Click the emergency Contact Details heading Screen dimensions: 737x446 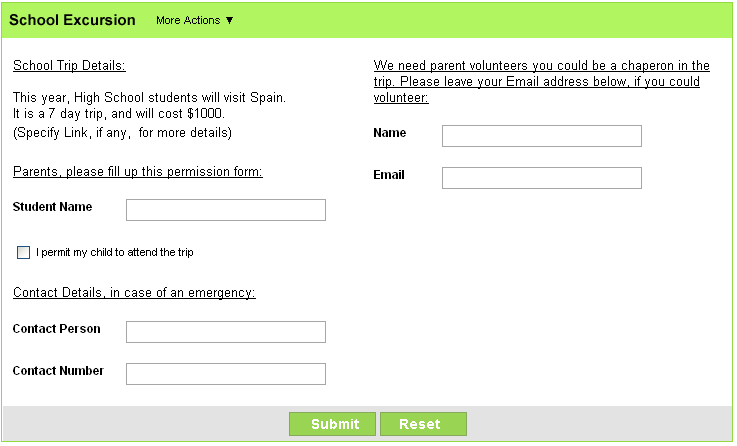134,292
